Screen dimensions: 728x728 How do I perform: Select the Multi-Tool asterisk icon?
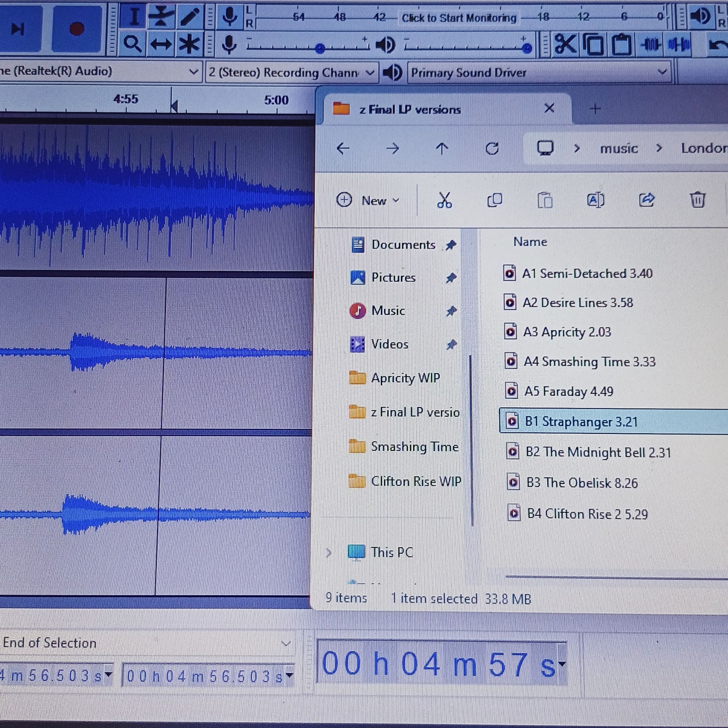pyautogui.click(x=189, y=44)
